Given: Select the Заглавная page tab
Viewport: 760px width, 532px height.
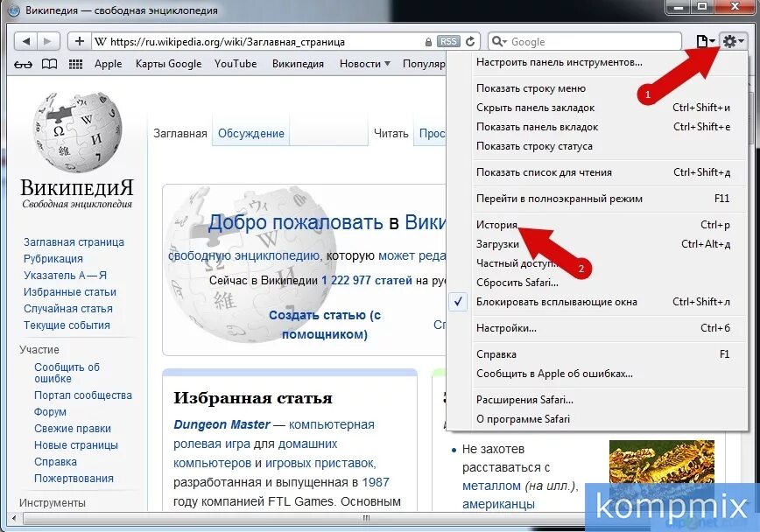Looking at the screenshot, I should 180,133.
